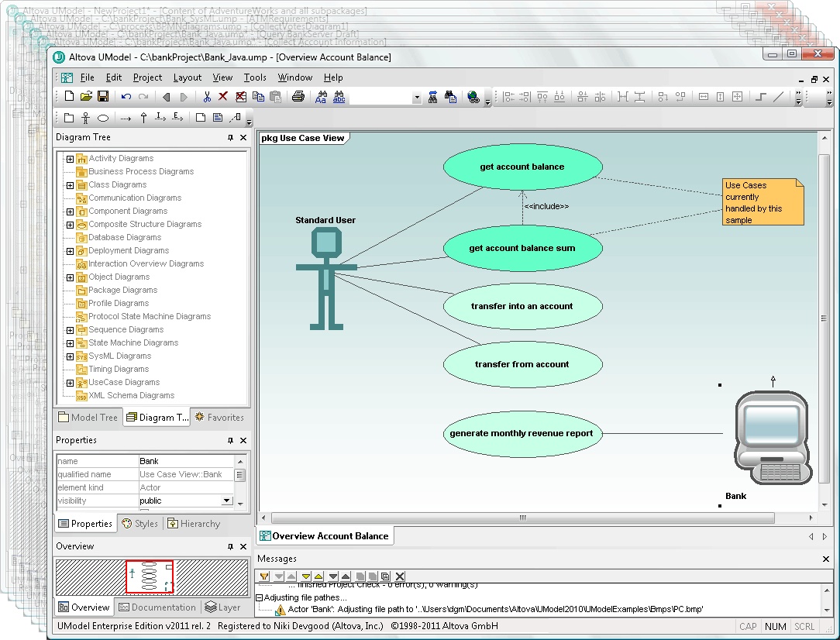Click the Undo icon
The width and height of the screenshot is (840, 640).
126,97
